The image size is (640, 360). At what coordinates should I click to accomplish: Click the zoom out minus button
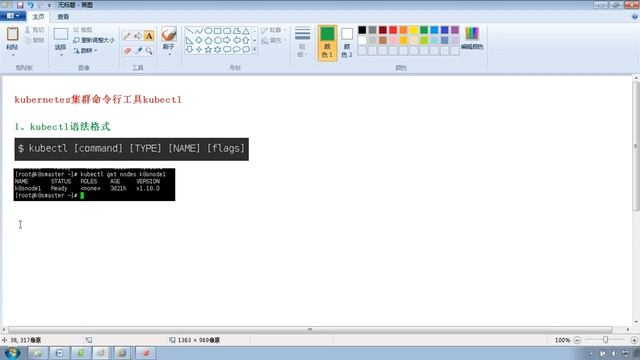point(577,340)
